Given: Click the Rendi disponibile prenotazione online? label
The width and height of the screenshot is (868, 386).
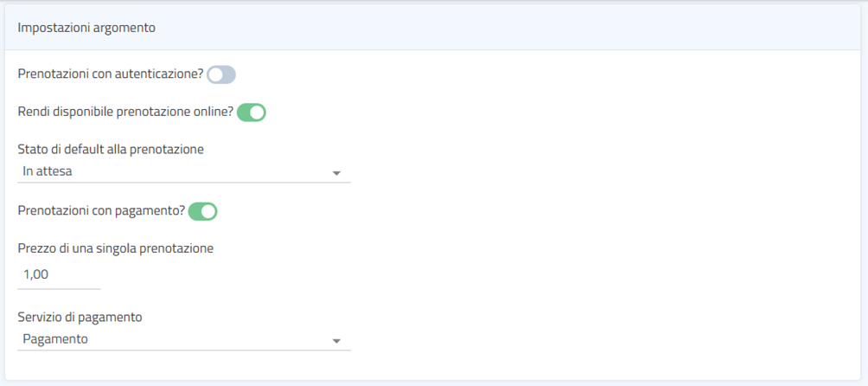Looking at the screenshot, I should (x=125, y=112).
